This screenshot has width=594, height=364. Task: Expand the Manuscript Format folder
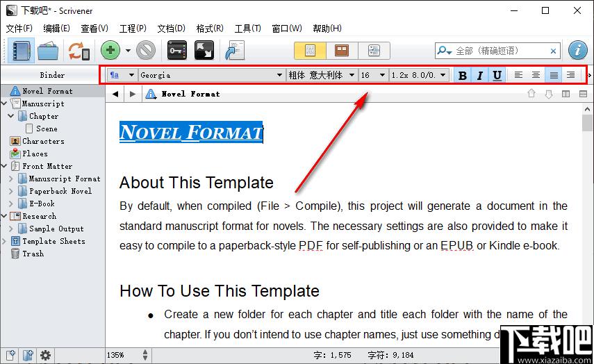(11, 179)
